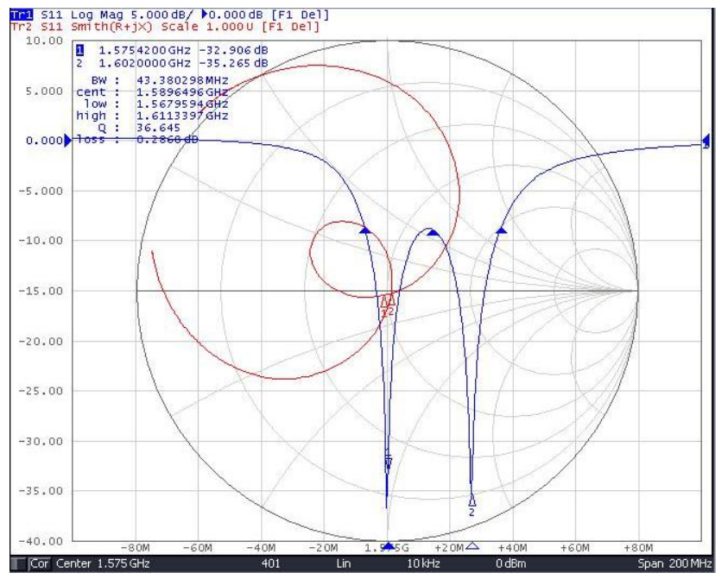Click the right-edge blue reference marker
The width and height of the screenshot is (728, 579).
coord(706,141)
